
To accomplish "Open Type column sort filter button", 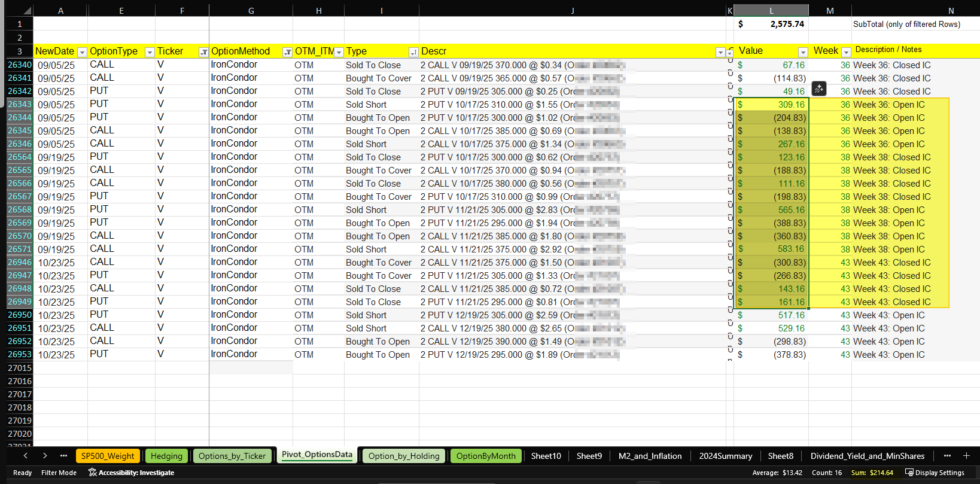I will click(413, 52).
